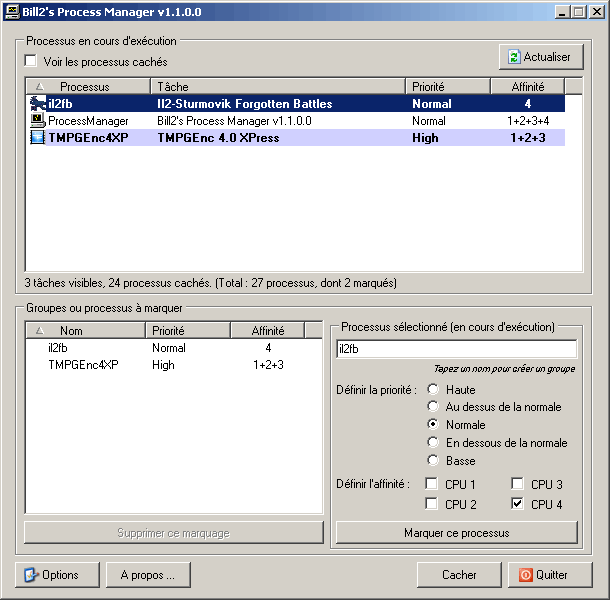
Task: Select the Basse priority radio button
Action: click(433, 460)
